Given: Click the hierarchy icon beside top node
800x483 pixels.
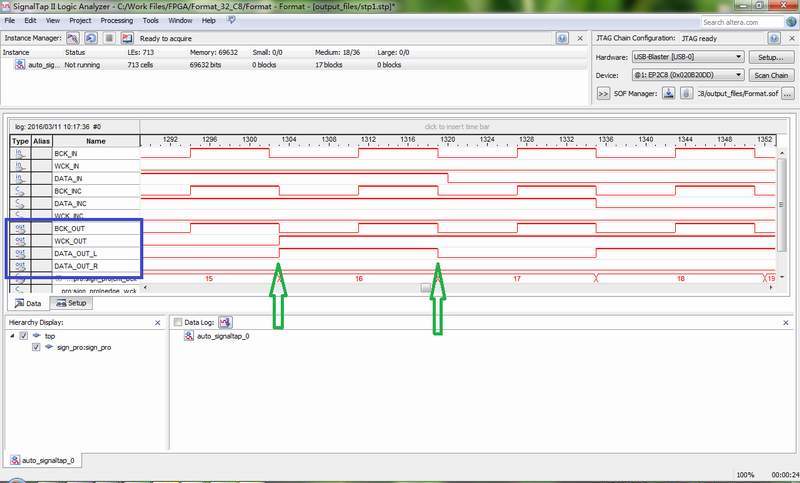Looking at the screenshot, I should [36, 336].
